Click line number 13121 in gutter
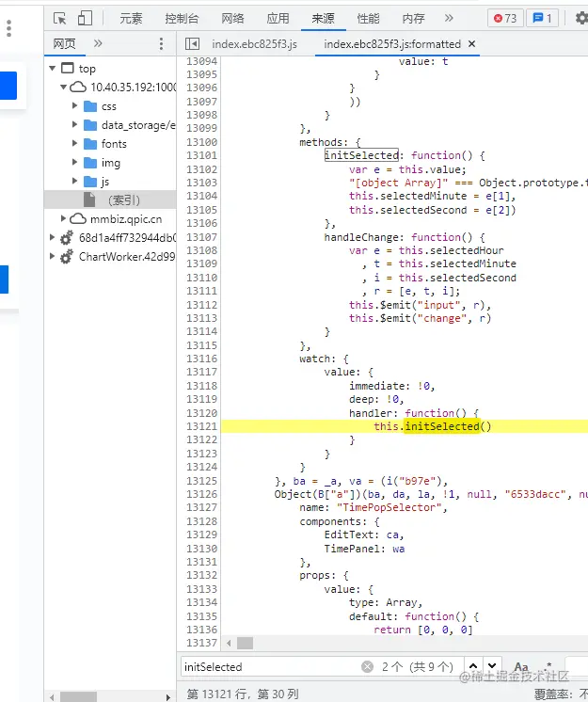588x702 pixels. point(201,426)
